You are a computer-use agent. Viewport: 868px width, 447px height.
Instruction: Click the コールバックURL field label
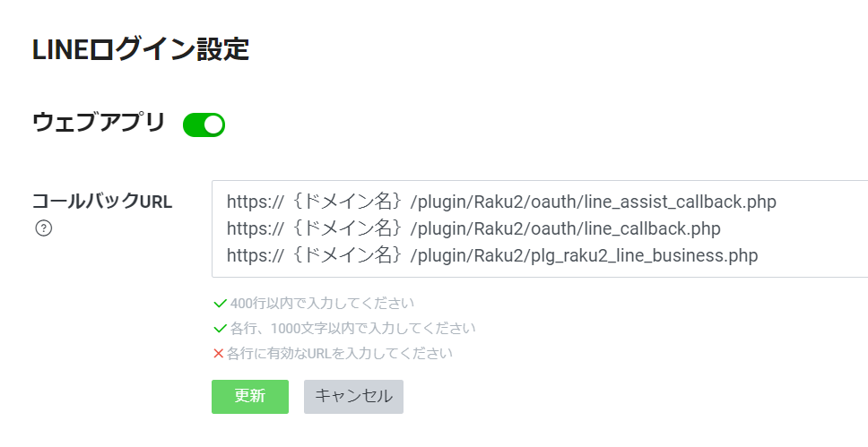[x=101, y=202]
